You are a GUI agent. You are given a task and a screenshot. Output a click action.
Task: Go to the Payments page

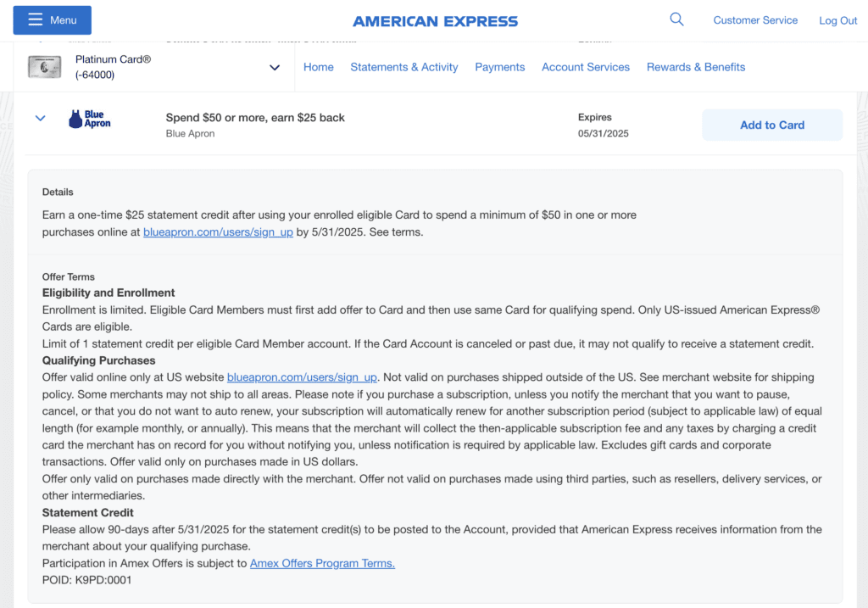coord(499,67)
